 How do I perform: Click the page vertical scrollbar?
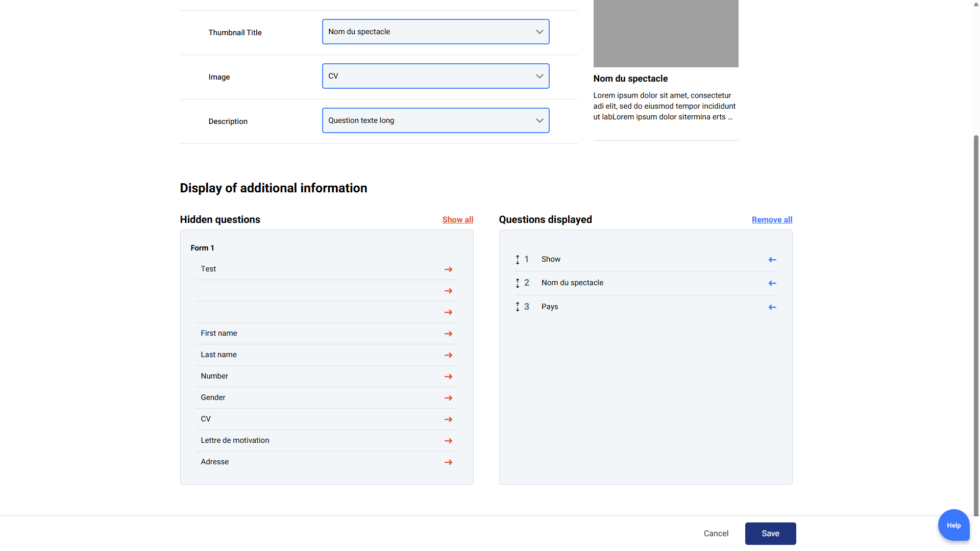(976, 327)
